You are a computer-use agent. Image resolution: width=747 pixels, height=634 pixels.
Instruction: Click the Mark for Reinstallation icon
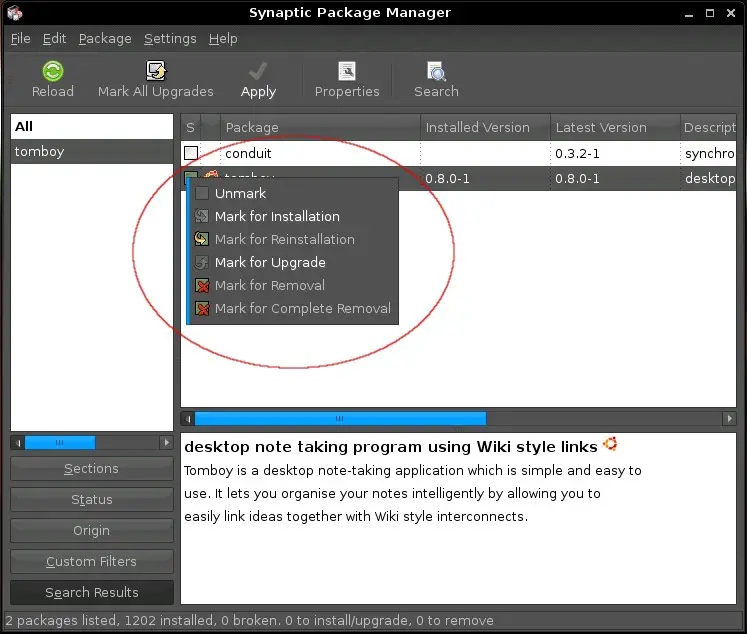[x=202, y=239]
